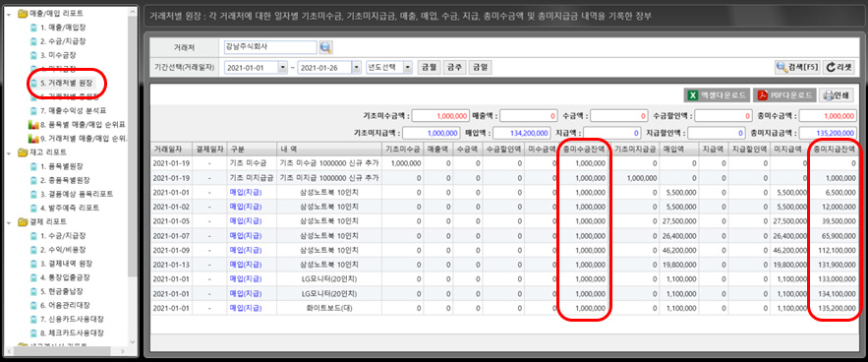868x362 pixels.
Task: Click the 기초 미수금 1000000 신규 추가 cell
Action: 329,163
